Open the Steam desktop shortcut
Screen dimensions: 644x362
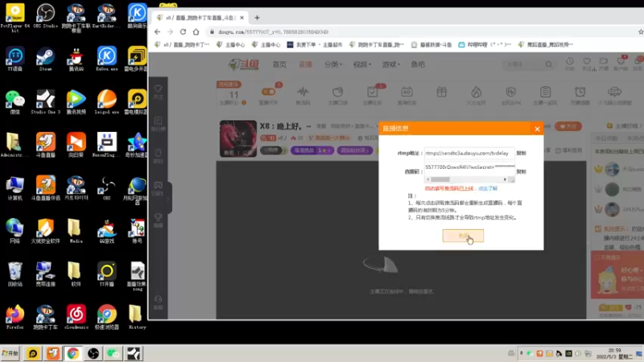(x=45, y=60)
